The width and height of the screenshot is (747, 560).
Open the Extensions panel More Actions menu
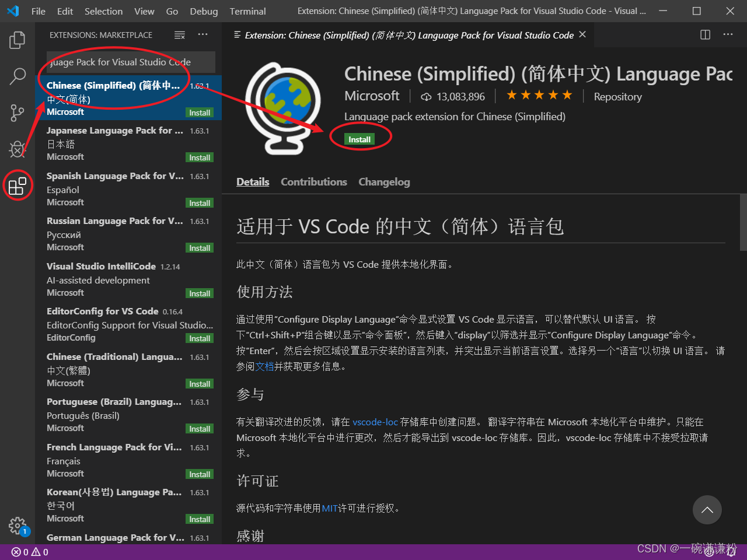pos(203,35)
